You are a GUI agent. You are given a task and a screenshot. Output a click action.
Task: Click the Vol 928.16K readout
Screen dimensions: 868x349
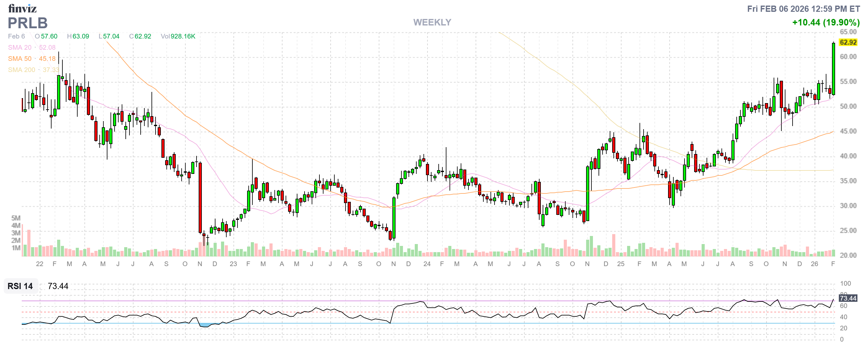(178, 36)
